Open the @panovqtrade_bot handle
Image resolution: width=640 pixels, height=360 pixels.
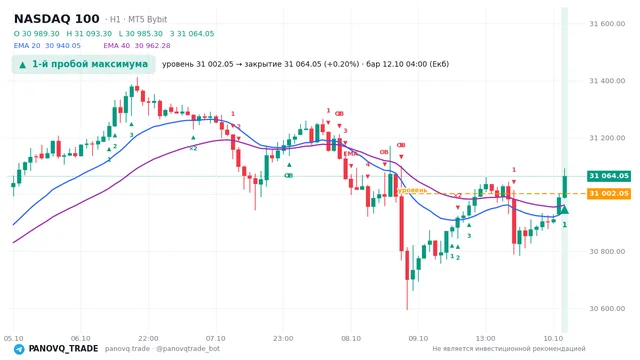(x=188, y=349)
